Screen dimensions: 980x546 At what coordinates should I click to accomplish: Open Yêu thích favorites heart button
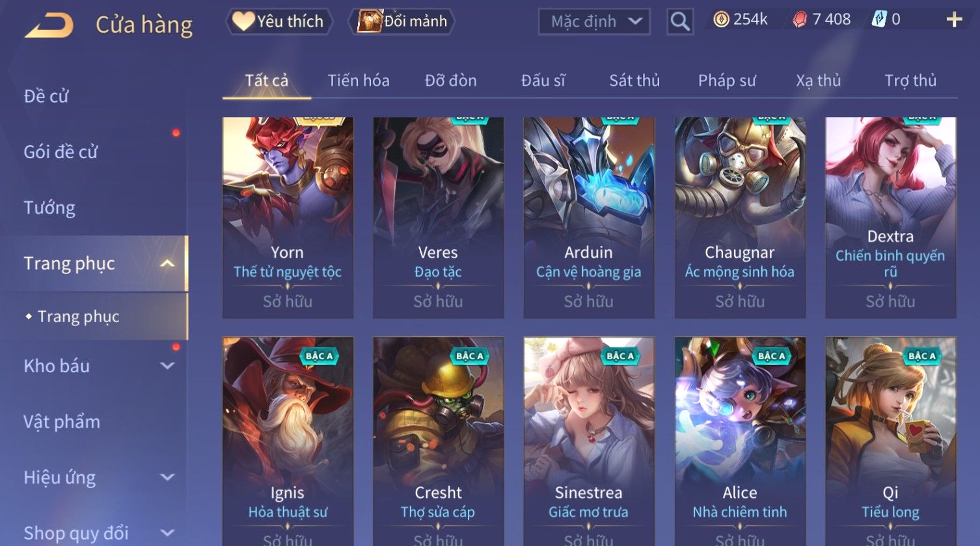279,21
